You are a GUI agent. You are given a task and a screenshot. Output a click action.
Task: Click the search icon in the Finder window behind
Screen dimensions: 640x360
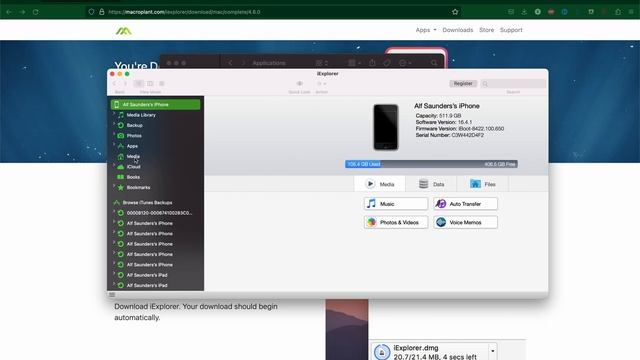click(434, 63)
